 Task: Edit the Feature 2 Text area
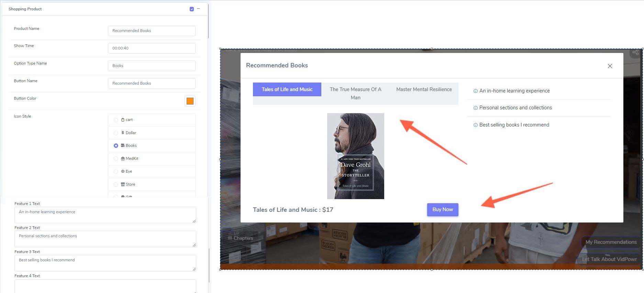click(105, 239)
